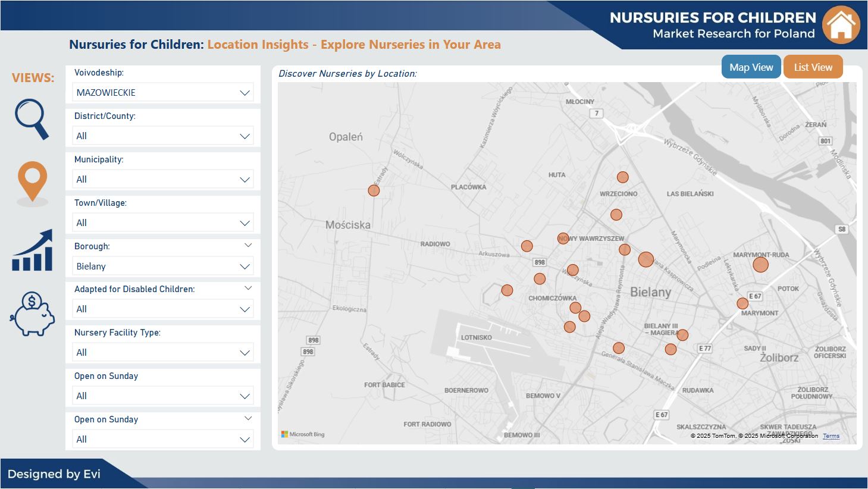
Task: Click the Designed by Evi footer text
Action: 54,474
